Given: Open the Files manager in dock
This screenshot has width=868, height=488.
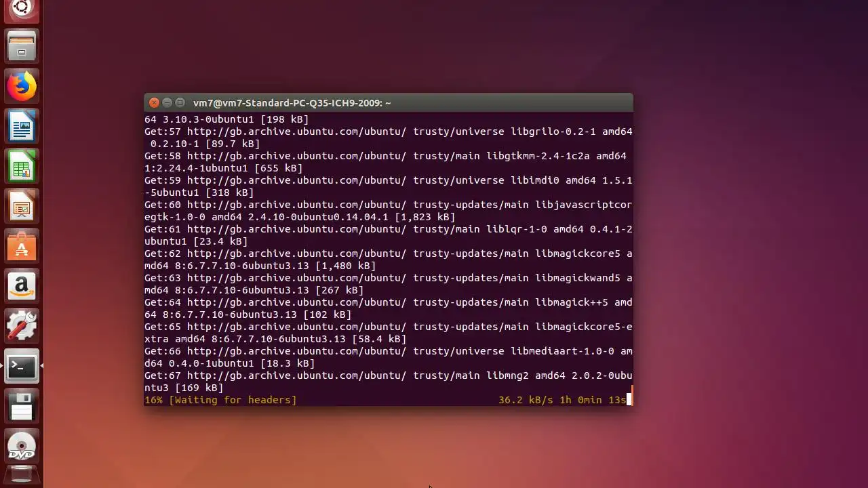Looking at the screenshot, I should (x=22, y=46).
